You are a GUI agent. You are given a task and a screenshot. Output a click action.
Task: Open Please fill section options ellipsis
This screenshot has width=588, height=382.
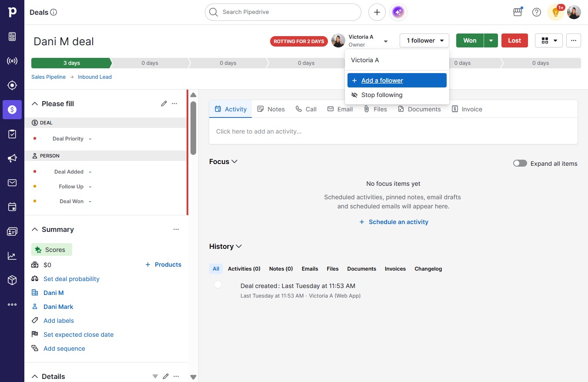point(174,104)
